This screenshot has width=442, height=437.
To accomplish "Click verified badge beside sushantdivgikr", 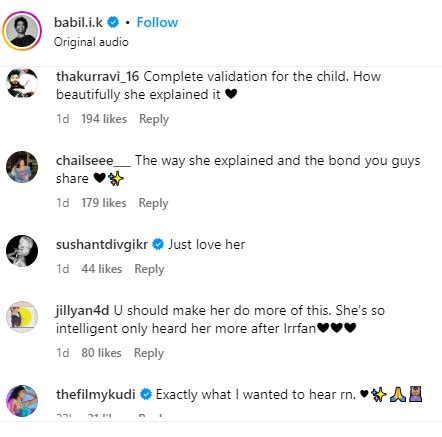I will point(158,244).
